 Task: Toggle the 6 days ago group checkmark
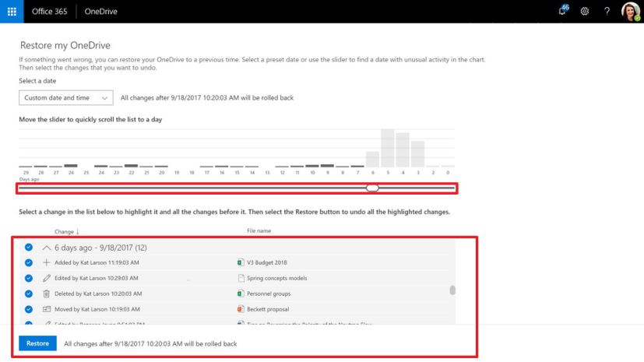[x=28, y=247]
